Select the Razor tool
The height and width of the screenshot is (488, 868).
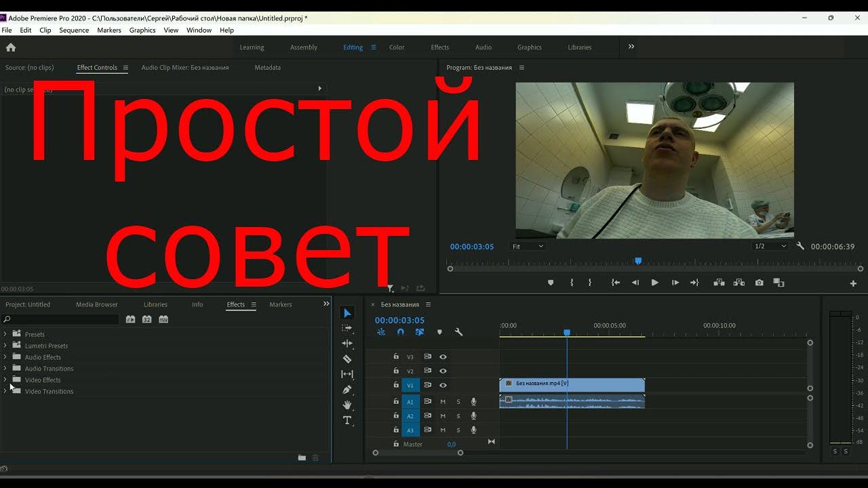347,359
